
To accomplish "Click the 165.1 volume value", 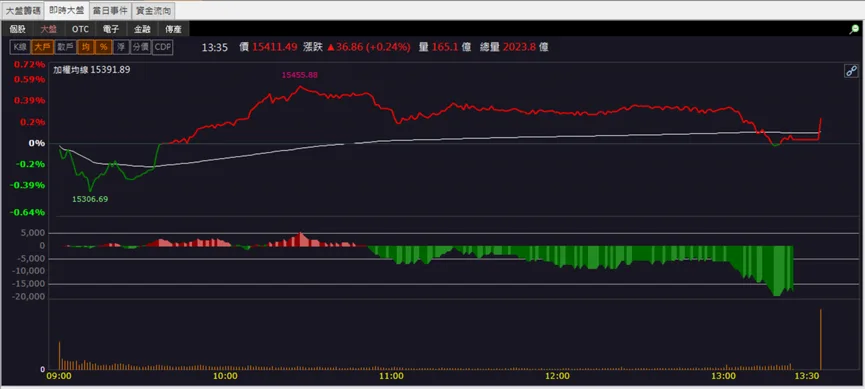I will [x=445, y=47].
